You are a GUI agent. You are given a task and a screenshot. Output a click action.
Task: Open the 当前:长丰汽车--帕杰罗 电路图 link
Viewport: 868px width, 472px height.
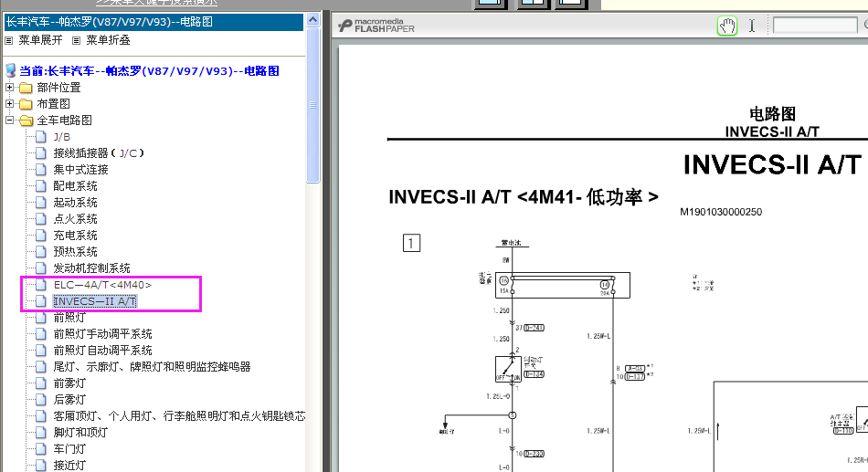150,71
